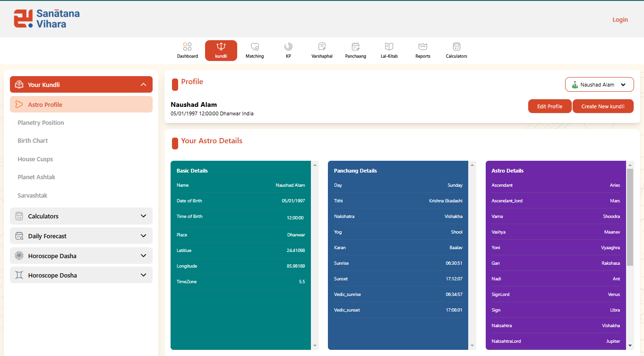Viewport: 644px width, 356px height.
Task: Click the sidebar Calculators icon
Action: click(19, 216)
